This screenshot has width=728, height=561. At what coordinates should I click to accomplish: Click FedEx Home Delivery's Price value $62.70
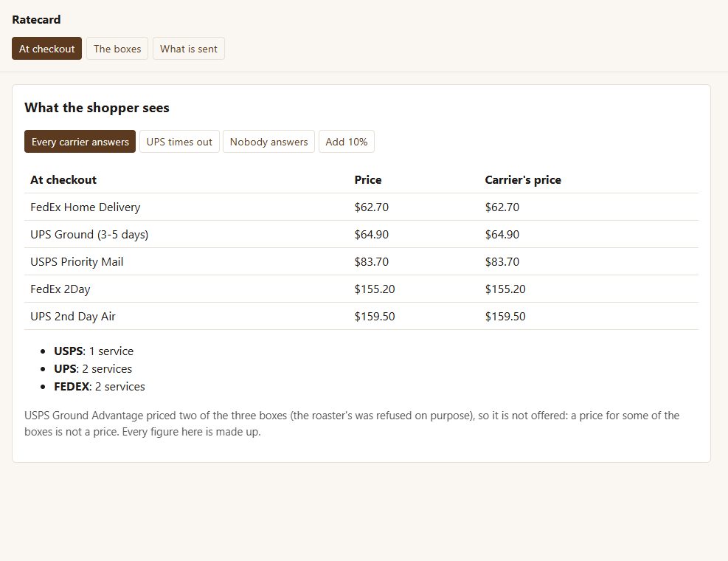[x=372, y=207]
